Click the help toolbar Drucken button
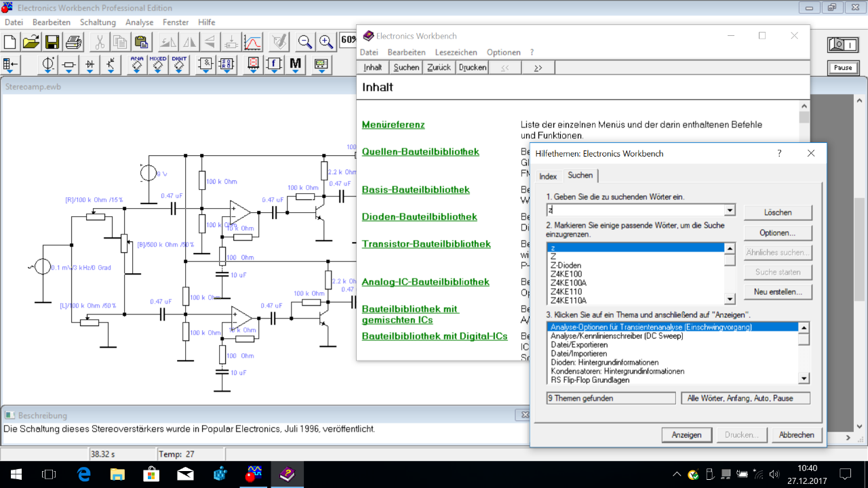This screenshot has width=868, height=488. [x=473, y=67]
